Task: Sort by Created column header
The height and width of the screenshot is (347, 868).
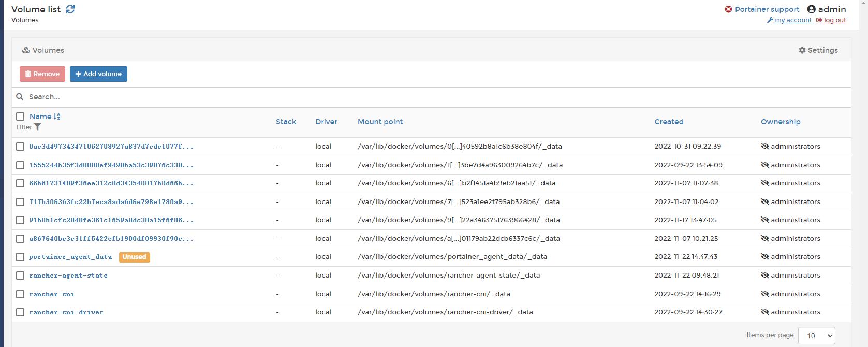Action: [x=669, y=122]
